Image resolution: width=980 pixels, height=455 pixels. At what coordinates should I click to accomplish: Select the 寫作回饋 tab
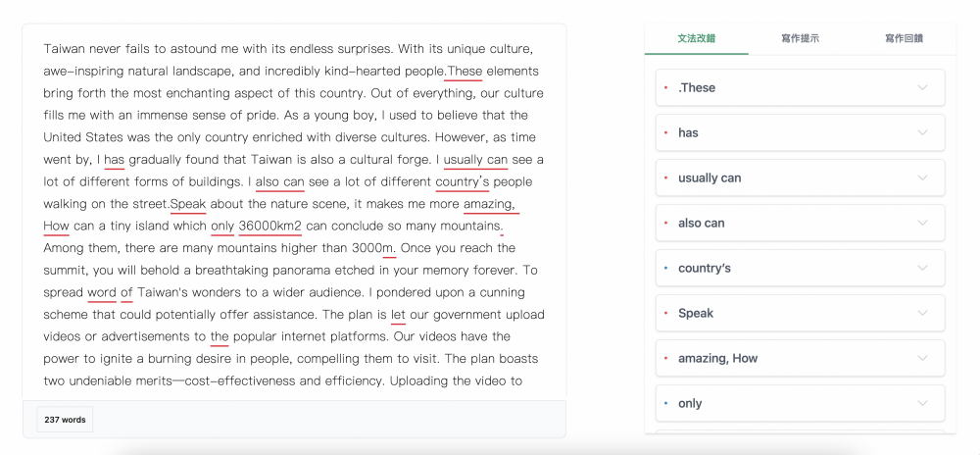(904, 38)
